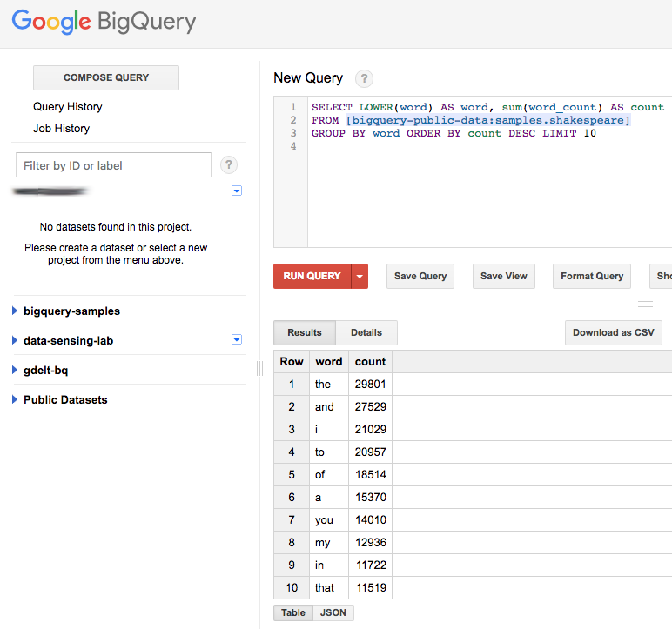Expand the gdelt-bq project

click(15, 371)
